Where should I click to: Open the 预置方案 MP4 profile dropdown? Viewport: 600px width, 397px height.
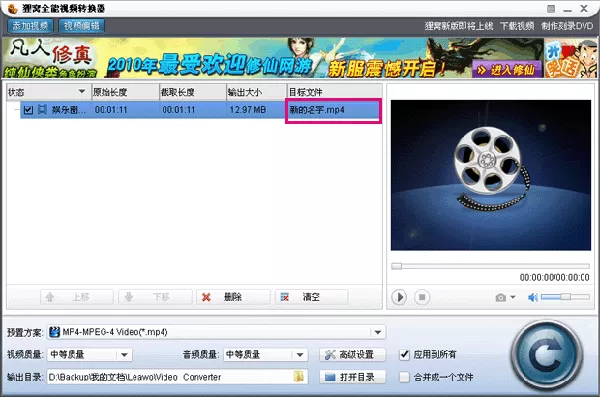point(216,332)
